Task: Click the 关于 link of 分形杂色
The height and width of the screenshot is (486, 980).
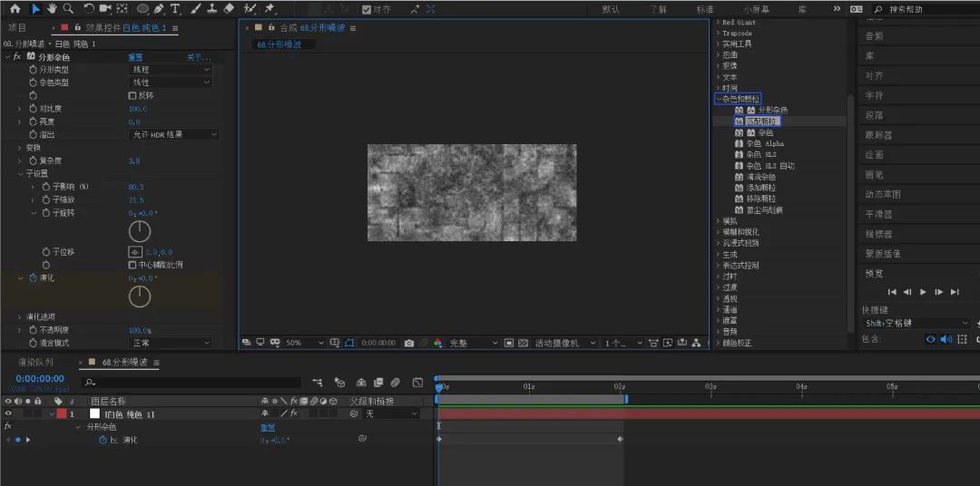Action: click(199, 57)
